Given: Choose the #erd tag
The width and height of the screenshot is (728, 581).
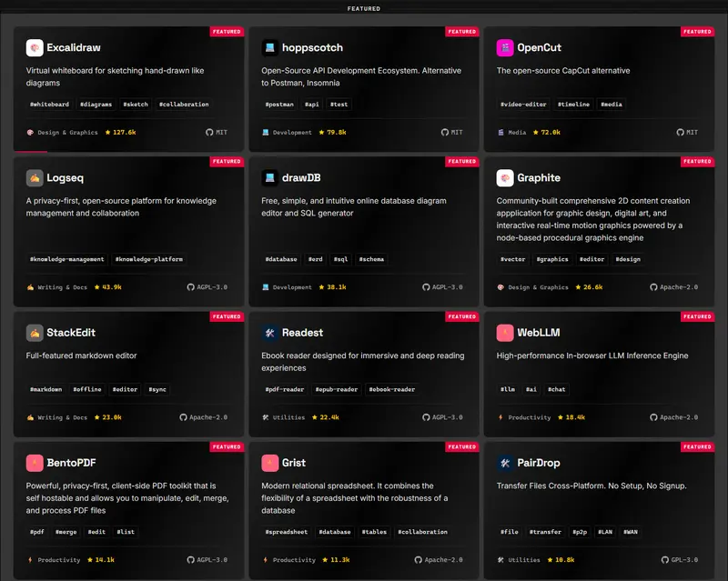Looking at the screenshot, I should (315, 259).
